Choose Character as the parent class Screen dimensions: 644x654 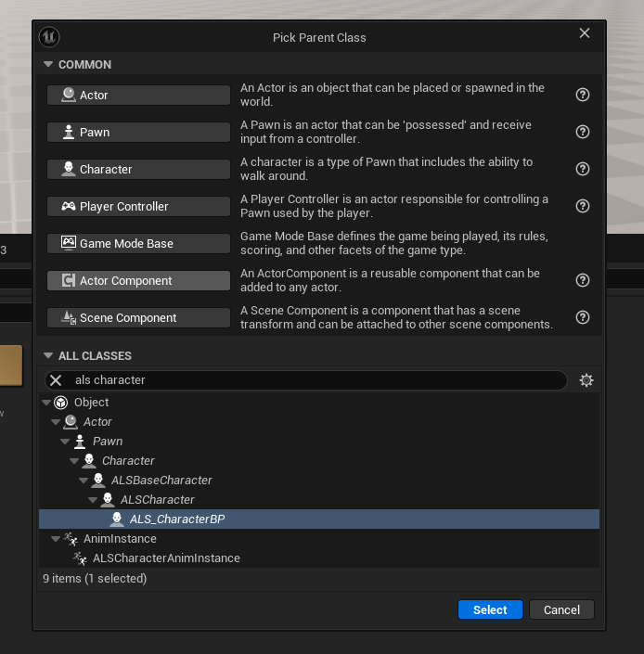click(138, 170)
